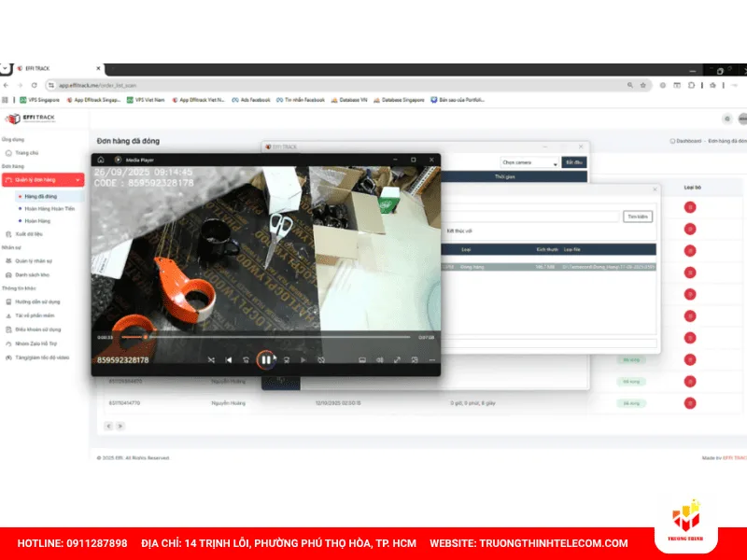
Task: Click the search text field in dialog
Action: coord(531,217)
